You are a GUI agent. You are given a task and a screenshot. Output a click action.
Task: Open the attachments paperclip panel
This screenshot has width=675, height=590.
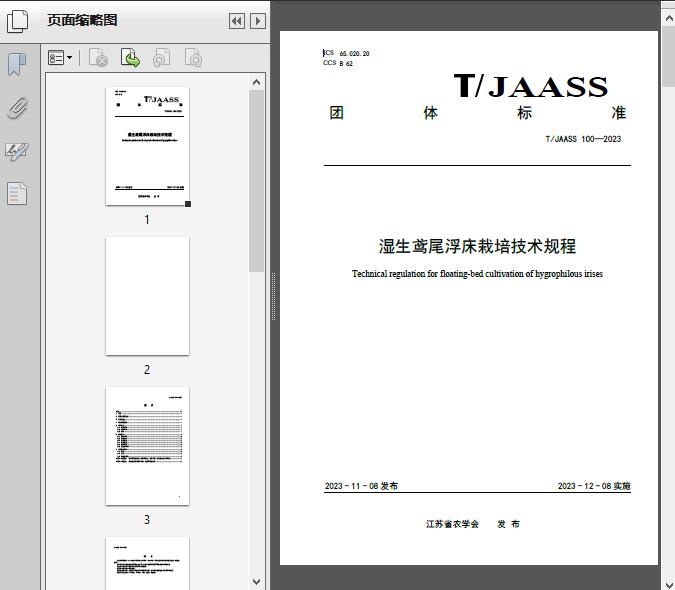point(17,108)
